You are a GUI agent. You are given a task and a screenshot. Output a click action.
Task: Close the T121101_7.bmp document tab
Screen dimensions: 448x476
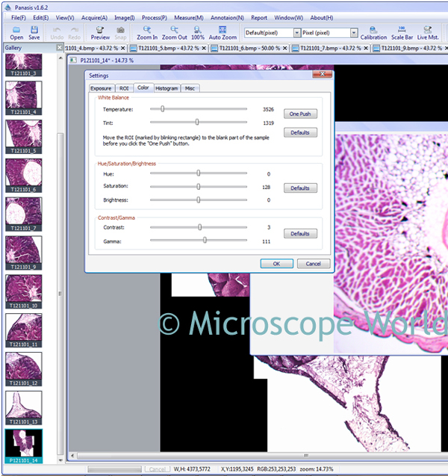pyautogui.click(x=366, y=49)
